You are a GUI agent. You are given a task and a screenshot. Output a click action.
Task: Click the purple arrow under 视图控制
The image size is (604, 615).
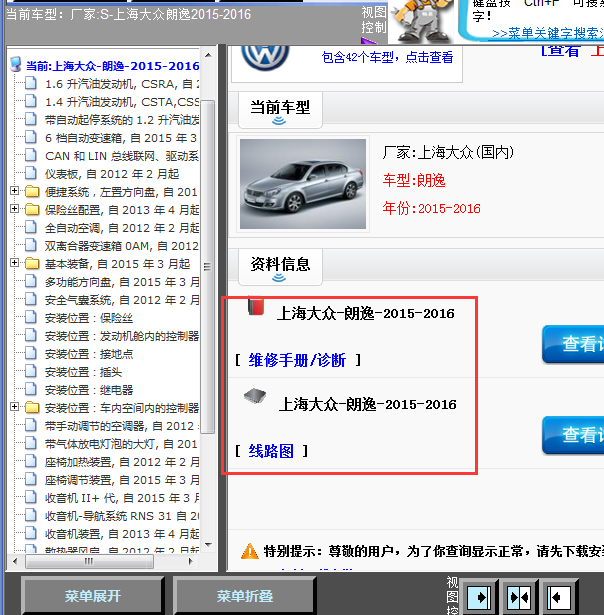[x=369, y=40]
